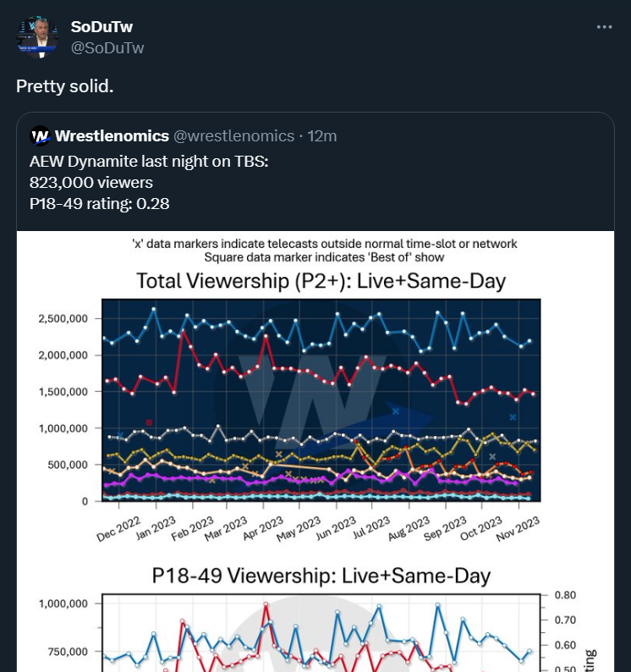631x672 pixels.
Task: Click the "0.80" rating axis label
Action: [x=565, y=595]
